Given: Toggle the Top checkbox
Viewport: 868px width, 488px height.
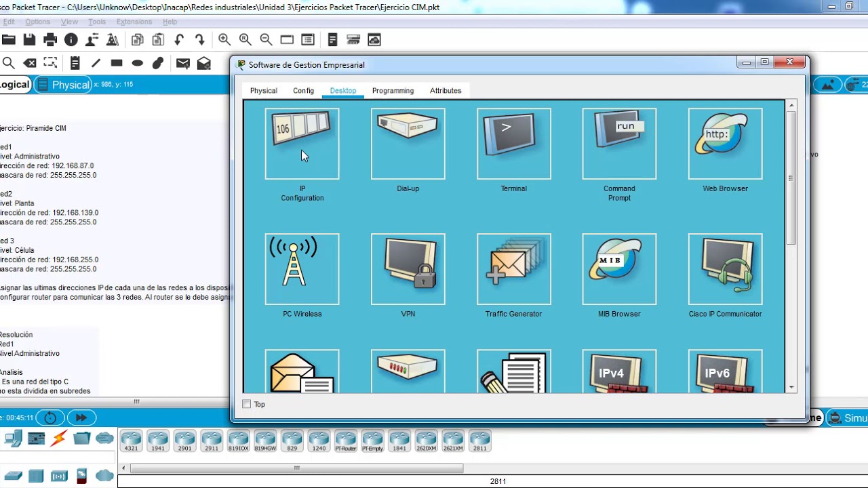Looking at the screenshot, I should [x=247, y=404].
